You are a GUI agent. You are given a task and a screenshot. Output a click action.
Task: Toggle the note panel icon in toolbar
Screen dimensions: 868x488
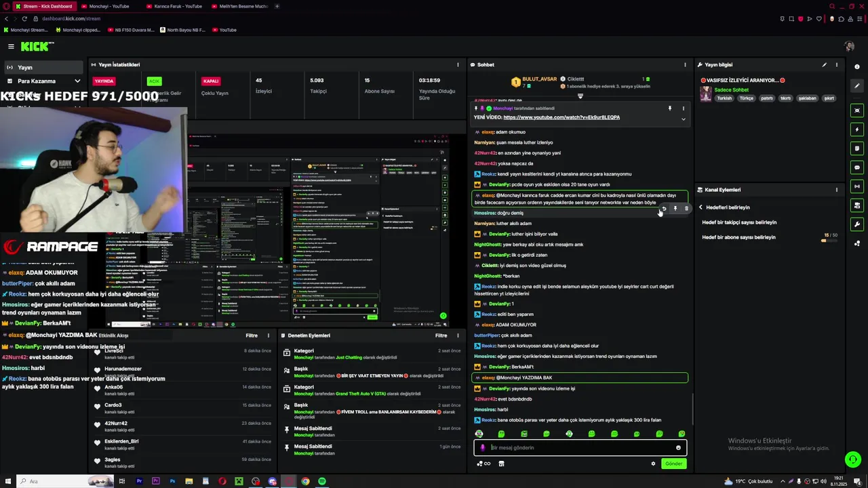[857, 148]
